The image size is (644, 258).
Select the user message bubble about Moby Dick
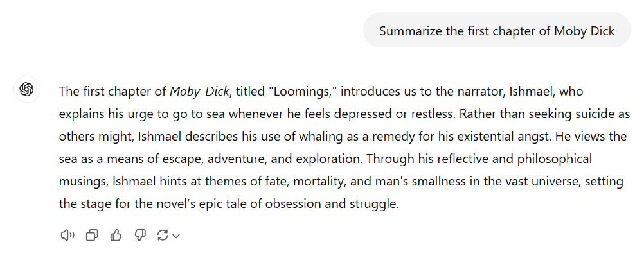coord(497,30)
